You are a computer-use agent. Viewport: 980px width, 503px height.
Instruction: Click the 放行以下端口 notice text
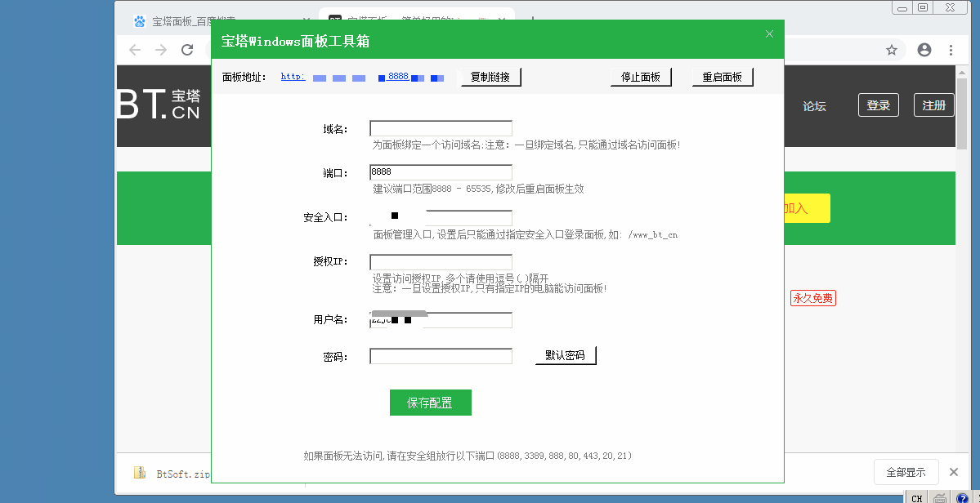pos(468,456)
